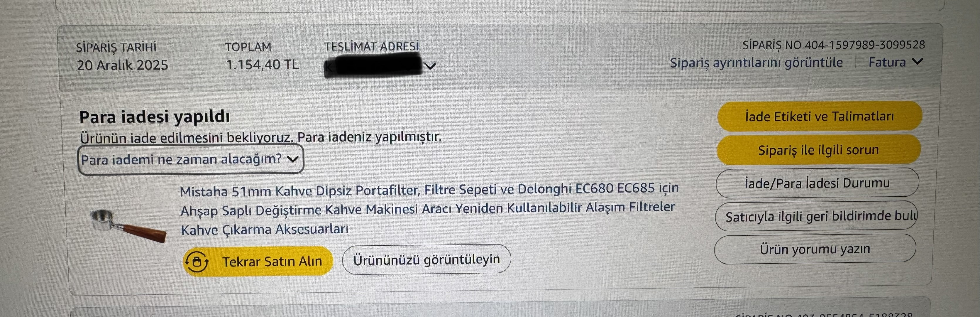Expand the Fatura dropdown arrow

pos(918,61)
